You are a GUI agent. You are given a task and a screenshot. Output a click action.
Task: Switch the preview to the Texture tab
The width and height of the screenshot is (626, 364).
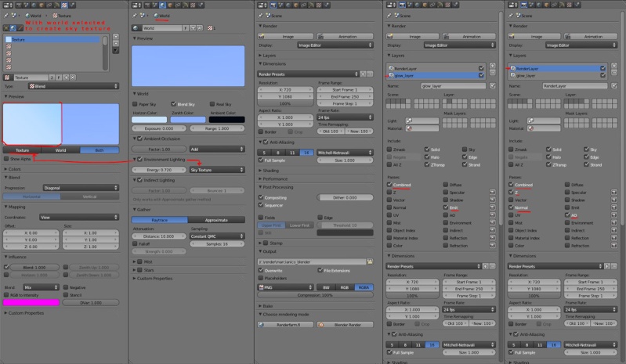coord(22,150)
